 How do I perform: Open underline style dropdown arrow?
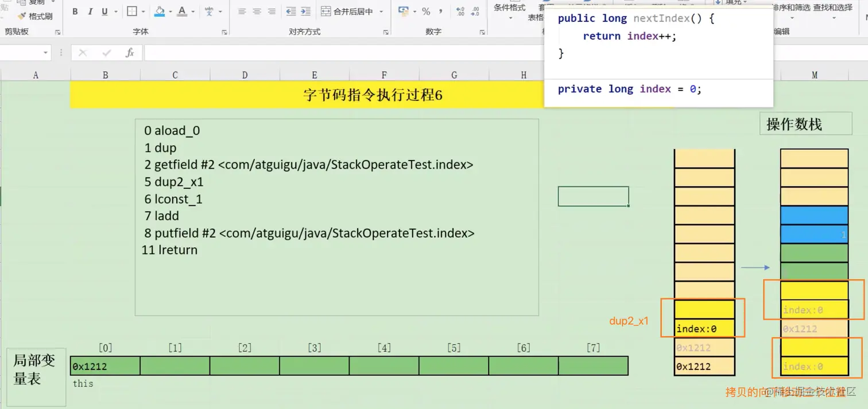115,11
